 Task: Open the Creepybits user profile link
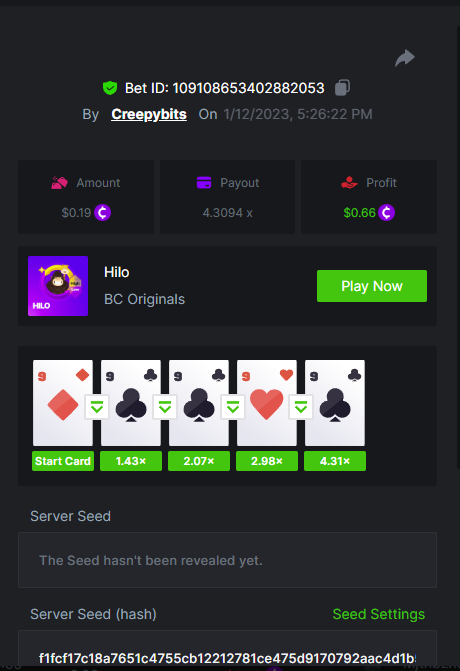pyautogui.click(x=149, y=114)
